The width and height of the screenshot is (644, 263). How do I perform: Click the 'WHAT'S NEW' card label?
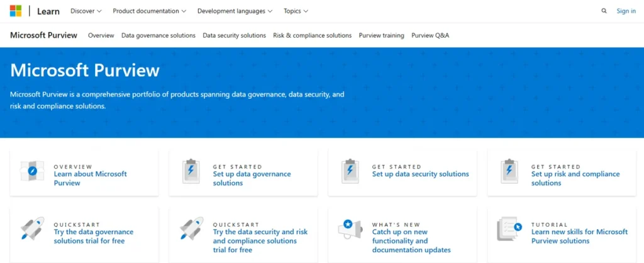(396, 225)
